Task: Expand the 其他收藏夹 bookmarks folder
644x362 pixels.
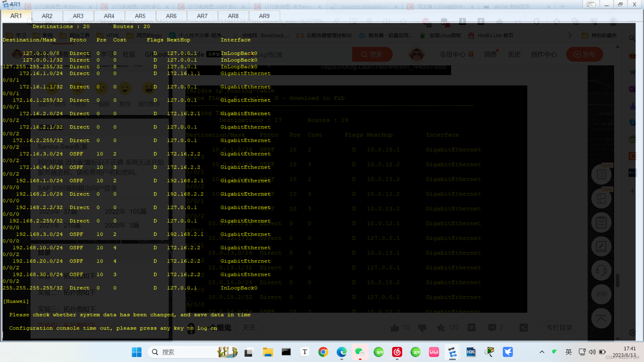Action: tap(600, 35)
